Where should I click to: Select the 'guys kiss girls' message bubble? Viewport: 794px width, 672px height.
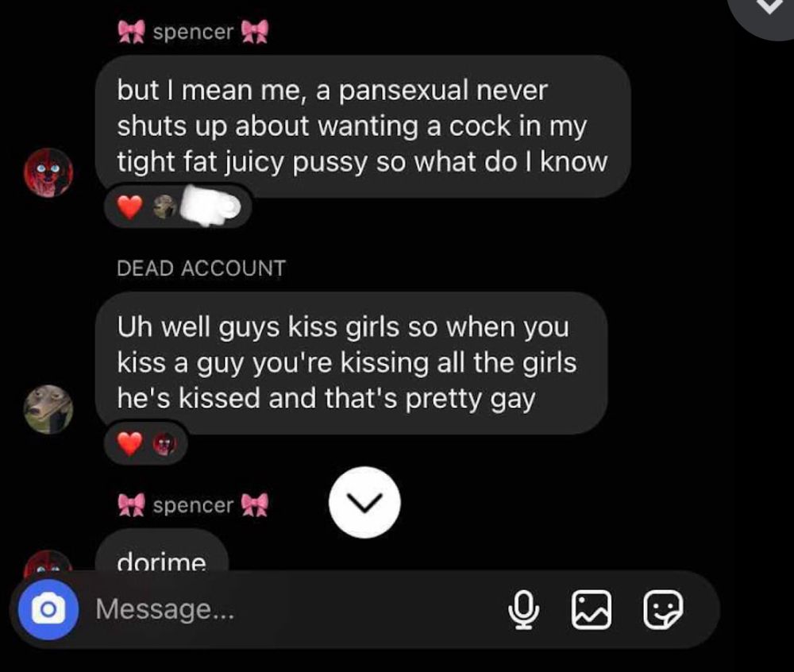352,362
